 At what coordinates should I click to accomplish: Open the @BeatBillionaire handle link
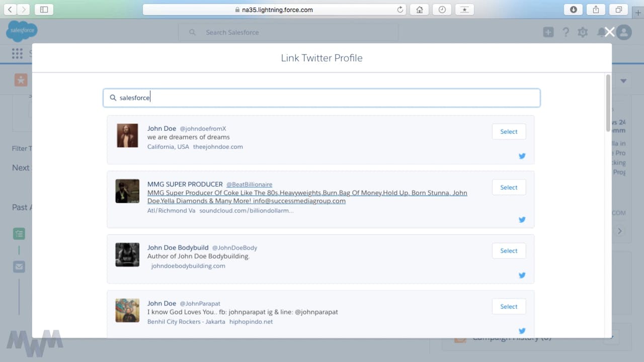coord(249,185)
